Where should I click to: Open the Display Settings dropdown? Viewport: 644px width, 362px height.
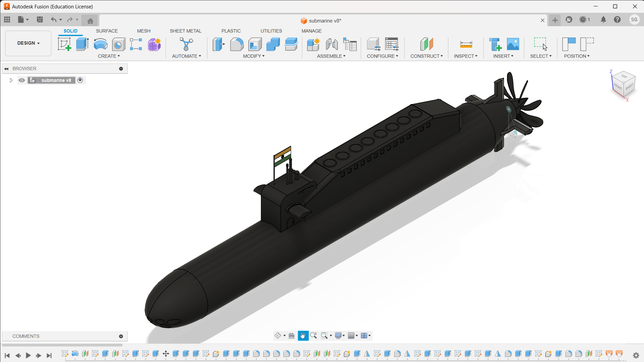pos(340,335)
